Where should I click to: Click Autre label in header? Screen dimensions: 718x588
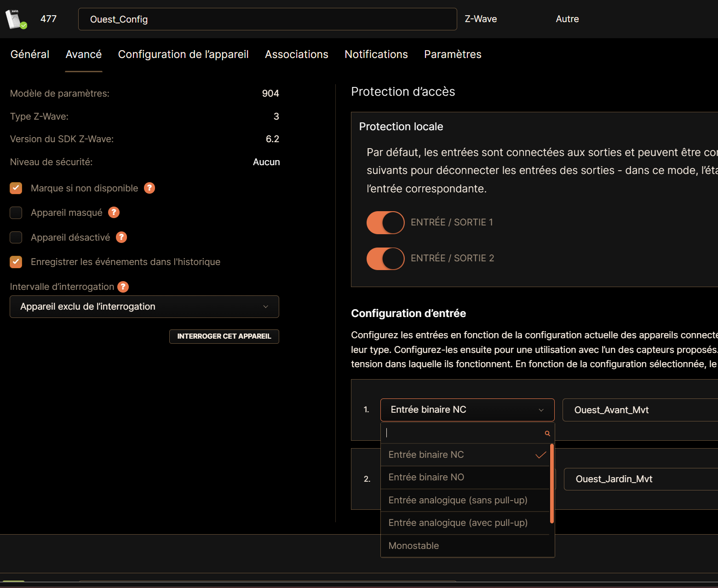pos(567,19)
